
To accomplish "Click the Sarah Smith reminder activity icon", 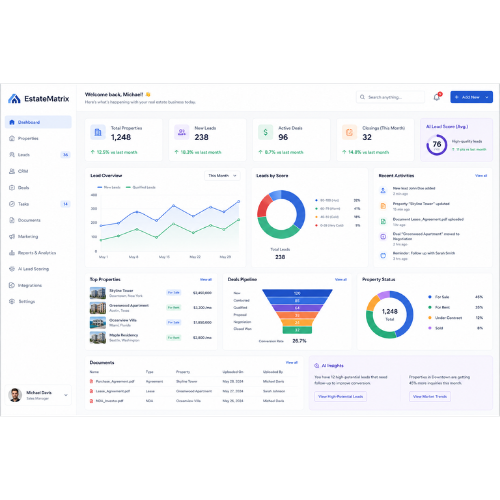I will [383, 256].
